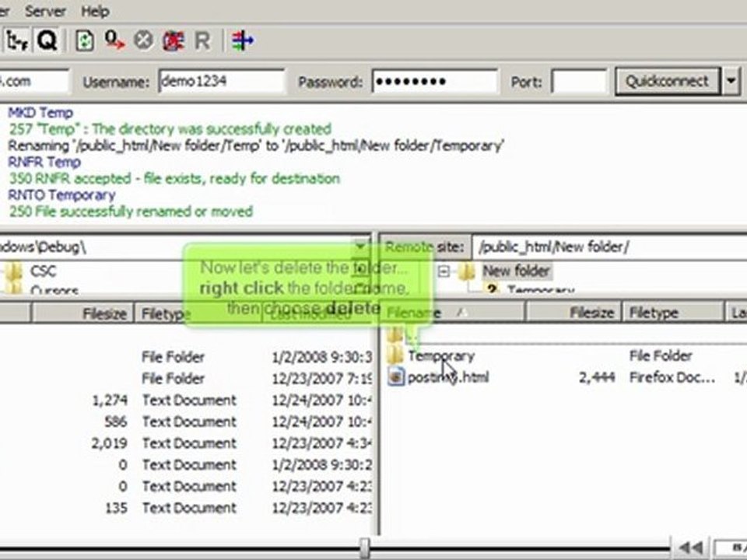Collapse the New folder tree node
This screenshot has height=560, width=747.
(444, 271)
